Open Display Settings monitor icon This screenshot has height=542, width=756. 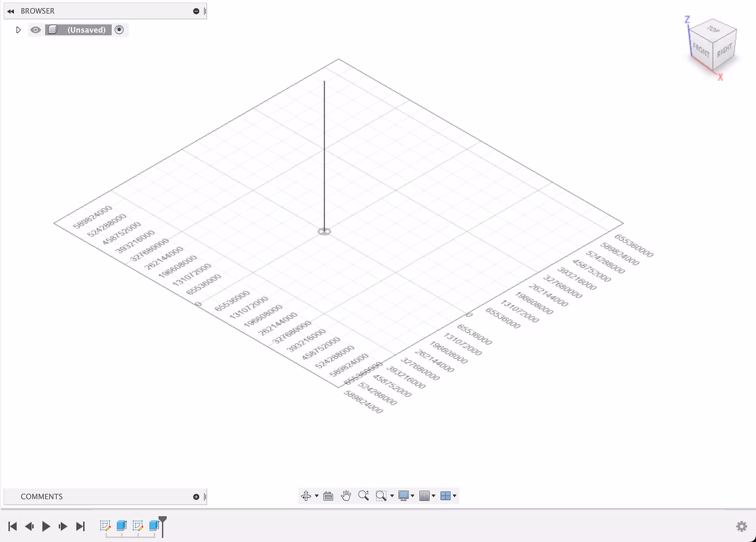tap(404, 496)
